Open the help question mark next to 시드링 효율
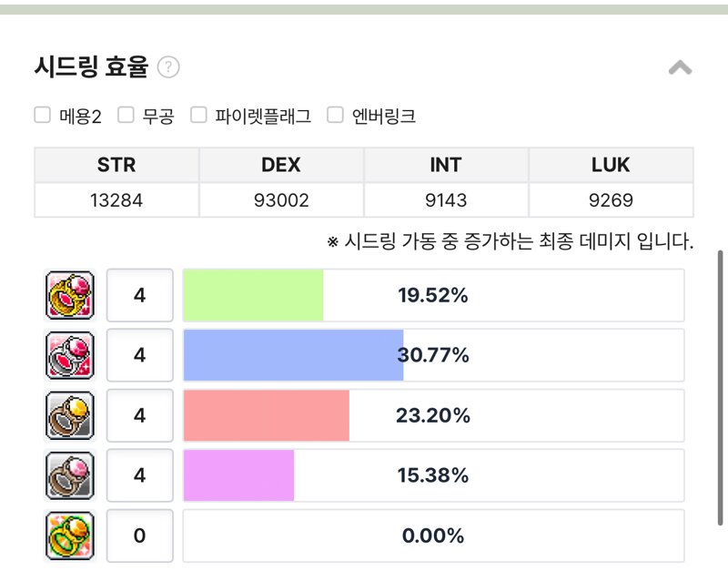Screen dimensions: 728x581 tap(168, 67)
